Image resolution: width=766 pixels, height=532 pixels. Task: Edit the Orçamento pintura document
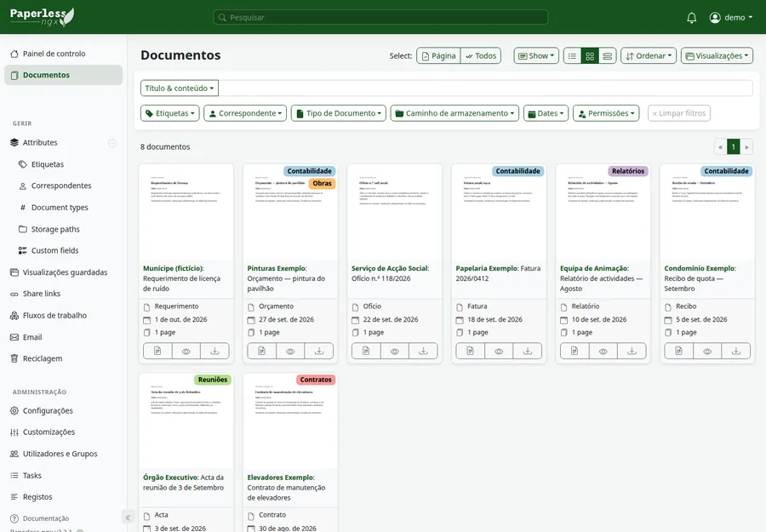click(x=262, y=352)
